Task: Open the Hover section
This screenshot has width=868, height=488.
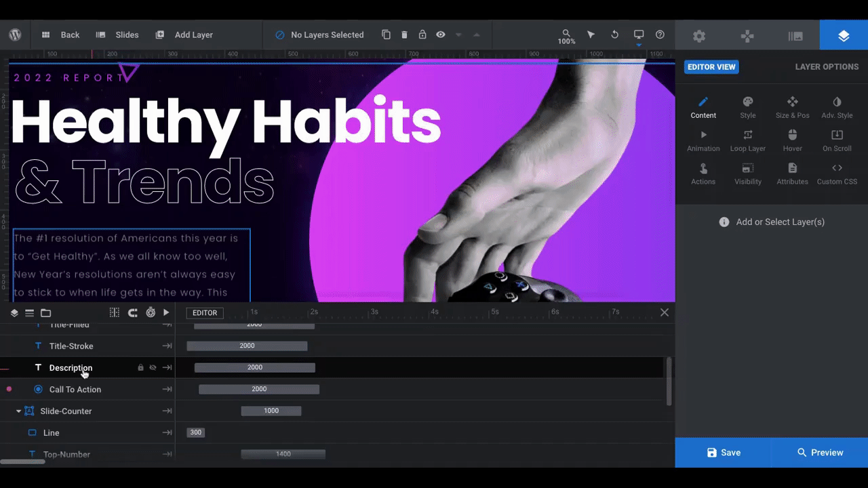Action: tap(792, 141)
